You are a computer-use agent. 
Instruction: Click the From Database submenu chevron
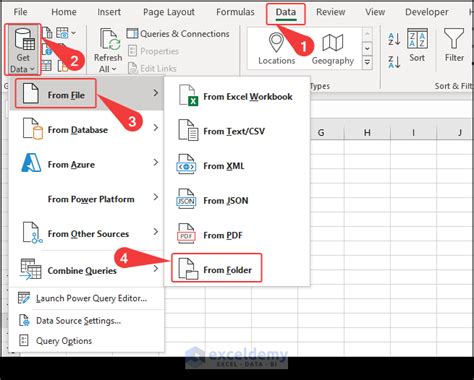(x=156, y=128)
